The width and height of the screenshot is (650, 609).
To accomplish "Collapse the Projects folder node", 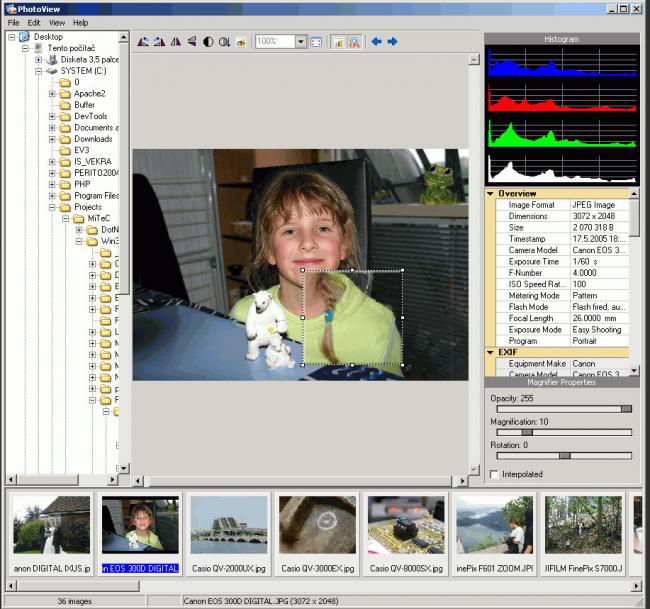I will point(52,207).
